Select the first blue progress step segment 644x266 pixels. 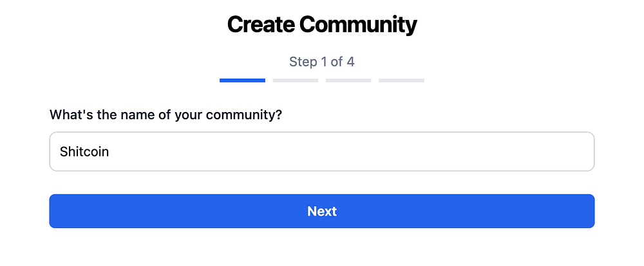(x=242, y=81)
